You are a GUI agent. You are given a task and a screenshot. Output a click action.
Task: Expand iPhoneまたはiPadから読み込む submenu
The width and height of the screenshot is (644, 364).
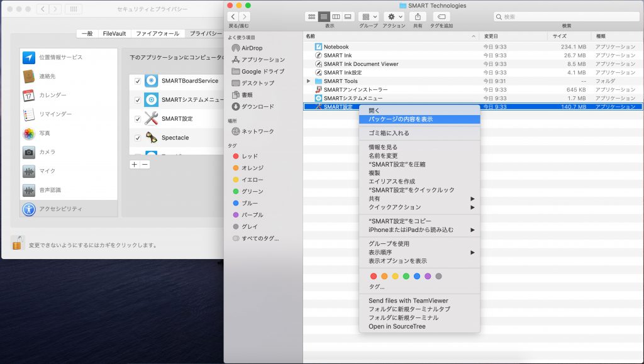tap(419, 230)
